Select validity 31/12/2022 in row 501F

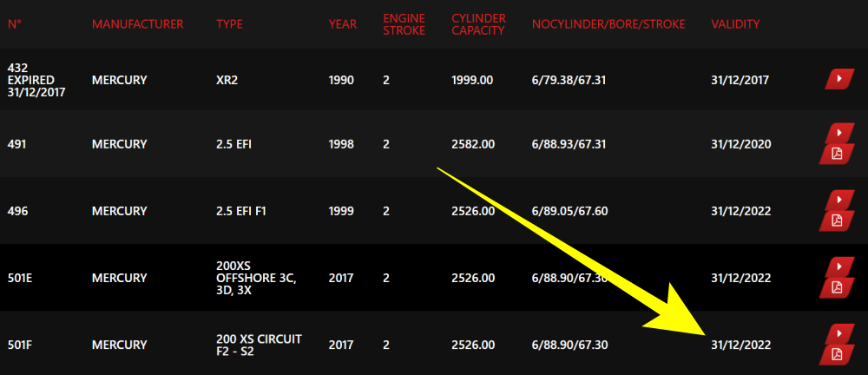pos(740,345)
